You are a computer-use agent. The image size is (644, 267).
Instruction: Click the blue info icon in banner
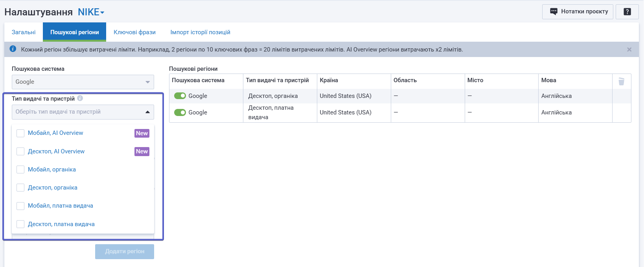(x=13, y=49)
